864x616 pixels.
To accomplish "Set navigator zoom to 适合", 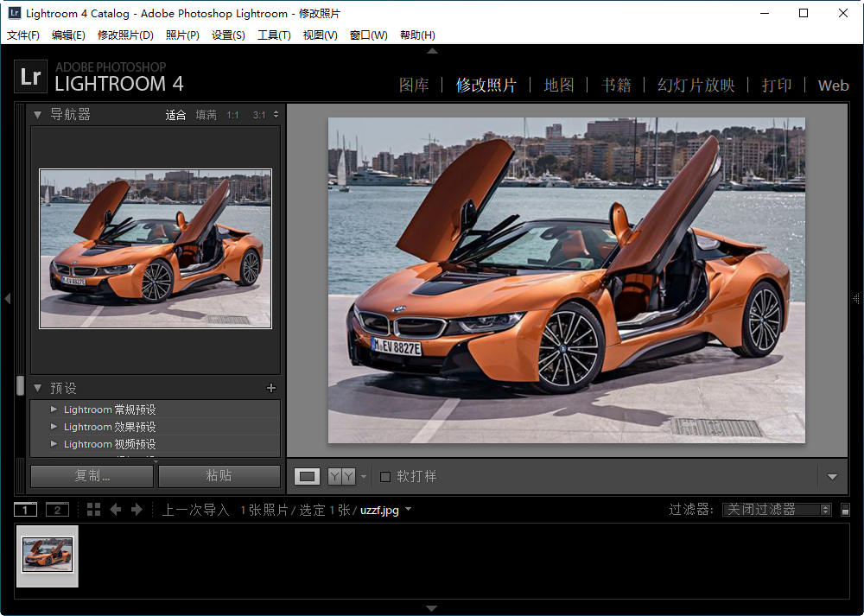I will pyautogui.click(x=175, y=115).
